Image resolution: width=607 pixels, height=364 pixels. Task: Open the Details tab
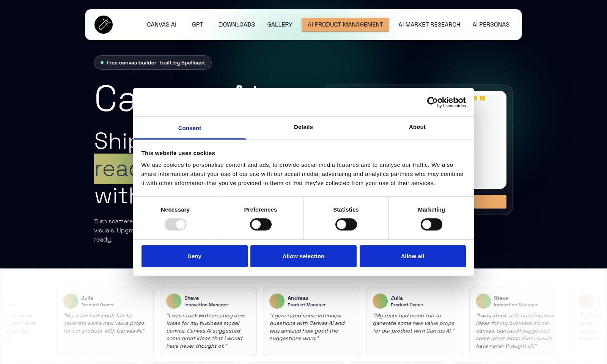tap(303, 127)
